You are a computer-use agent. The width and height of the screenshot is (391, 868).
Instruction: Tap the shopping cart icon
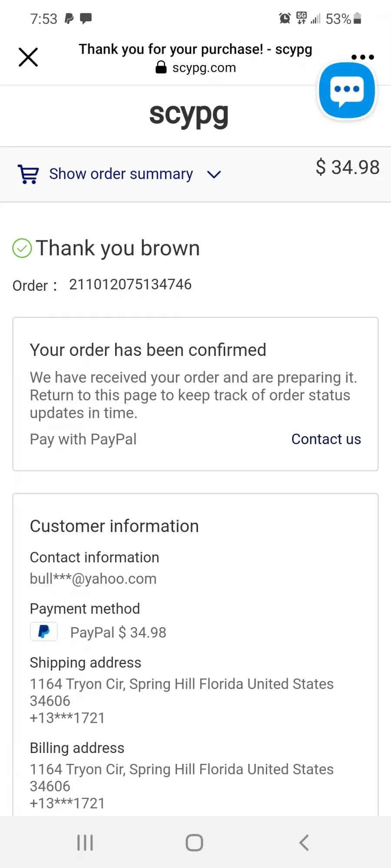pyautogui.click(x=28, y=174)
